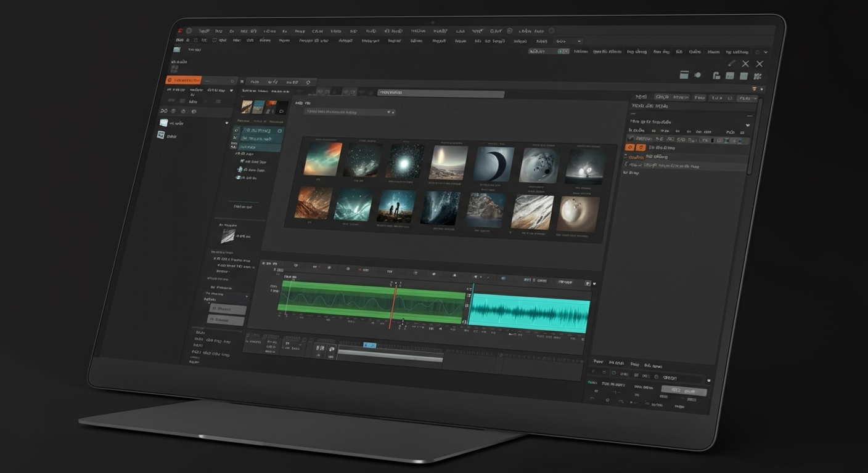This screenshot has height=473, width=868.
Task: Toggle the red record indicator in the timeline toolbar
Action: 359,269
